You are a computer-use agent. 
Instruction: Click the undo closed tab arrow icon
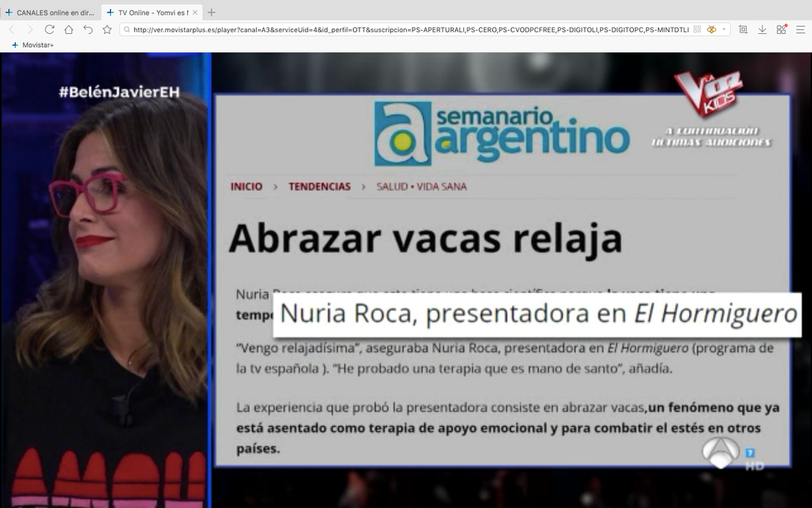point(88,30)
